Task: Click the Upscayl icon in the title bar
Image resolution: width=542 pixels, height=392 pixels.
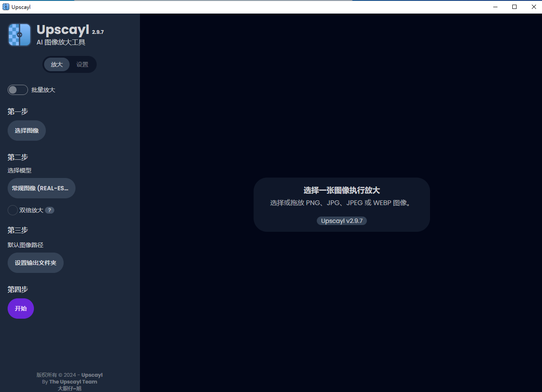Action: pyautogui.click(x=6, y=7)
